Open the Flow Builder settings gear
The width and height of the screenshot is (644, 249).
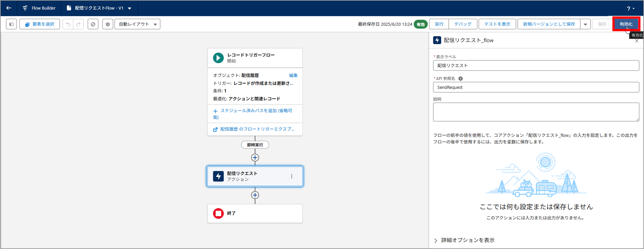[x=108, y=24]
